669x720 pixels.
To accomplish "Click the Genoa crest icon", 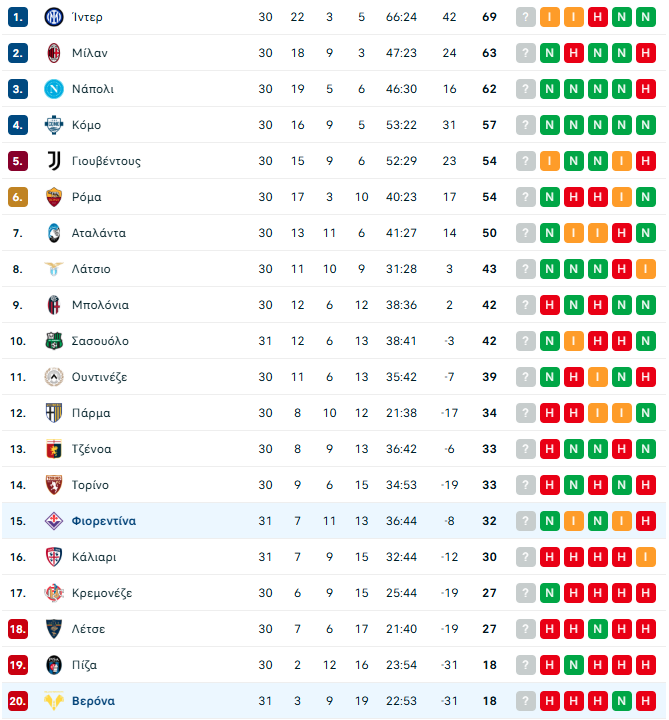I will [x=53, y=449].
